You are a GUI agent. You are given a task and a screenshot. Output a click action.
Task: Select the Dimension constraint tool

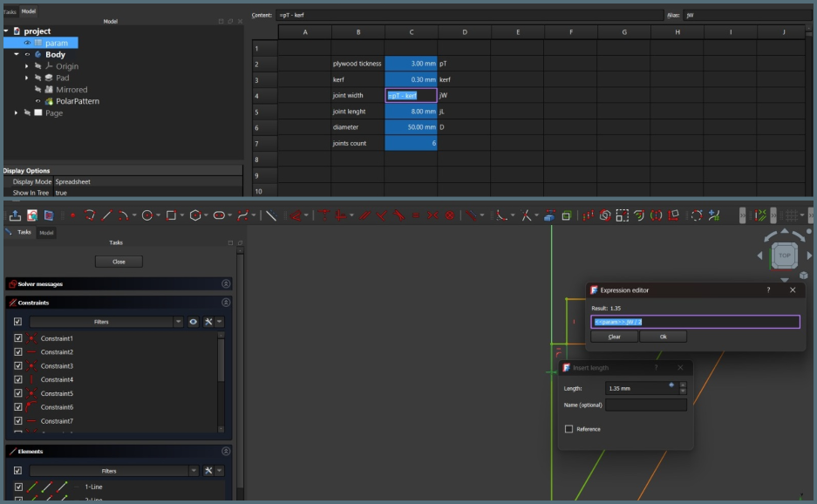(x=296, y=215)
